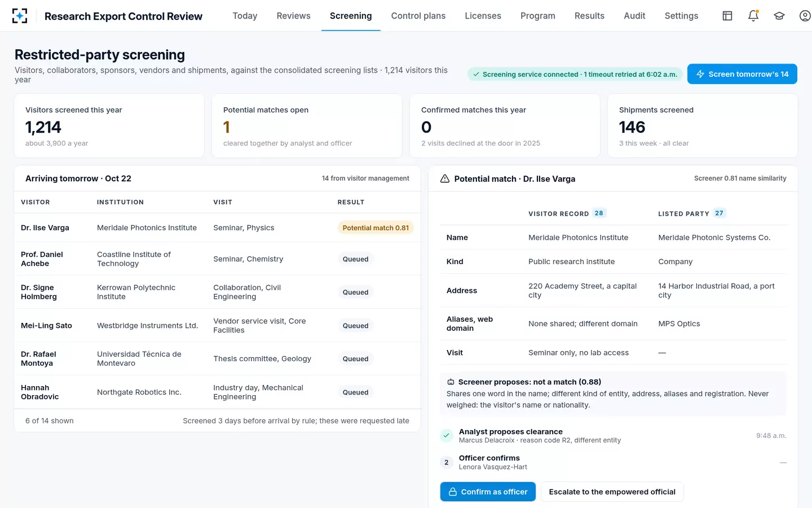Open the Licenses tab
The height and width of the screenshot is (508, 812).
coord(483,16)
